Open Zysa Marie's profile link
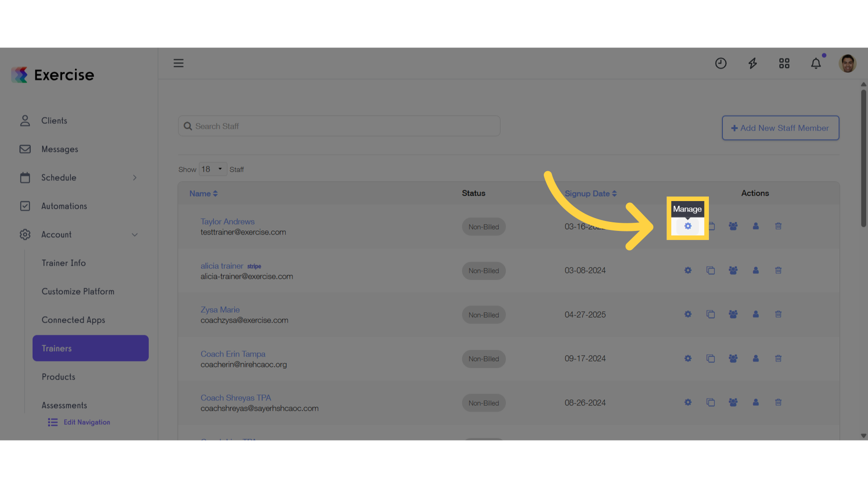The width and height of the screenshot is (868, 488). pyautogui.click(x=220, y=310)
